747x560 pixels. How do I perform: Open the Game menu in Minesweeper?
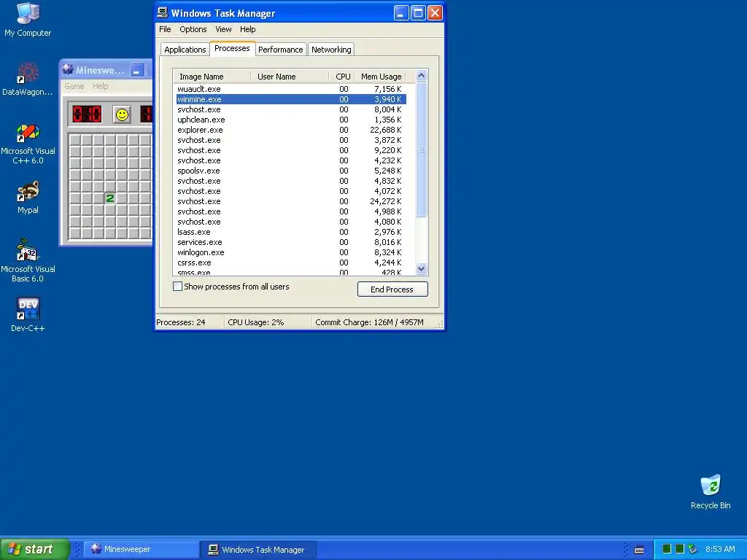click(x=74, y=86)
